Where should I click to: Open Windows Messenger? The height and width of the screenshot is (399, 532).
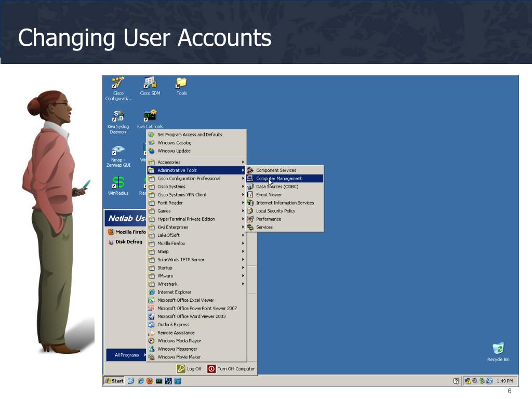[x=196, y=349]
